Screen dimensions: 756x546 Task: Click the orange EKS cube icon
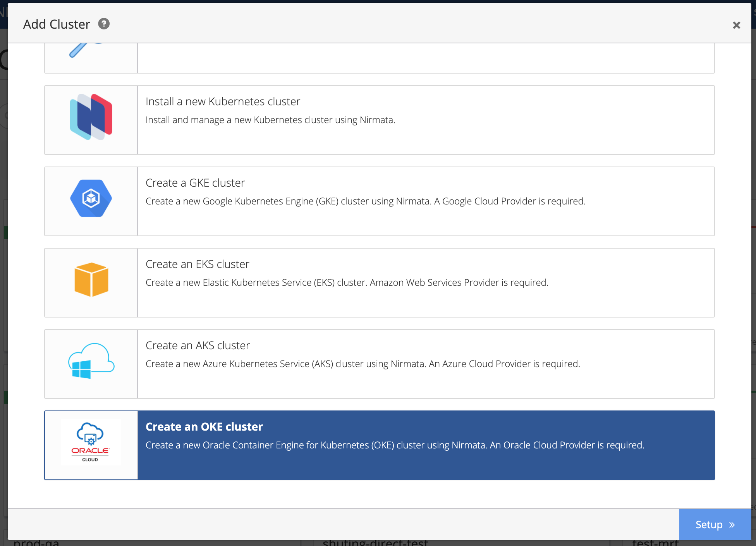point(91,280)
